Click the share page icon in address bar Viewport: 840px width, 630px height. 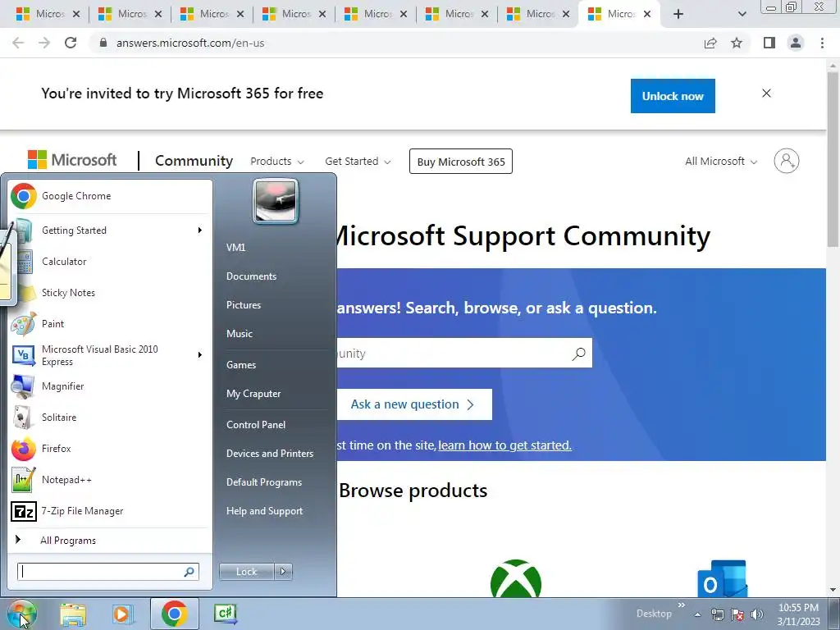coord(710,43)
